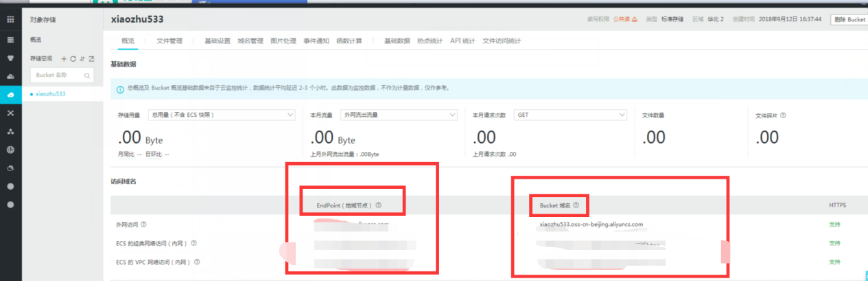Image resolution: width=868 pixels, height=281 pixels.
Task: Click the creation time 2018年9月12日 16:37:44
Action: 790,19
